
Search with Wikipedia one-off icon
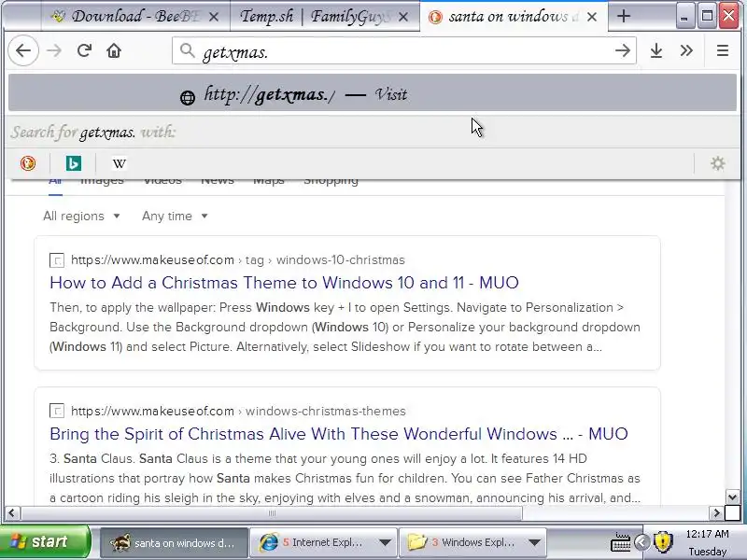click(120, 163)
